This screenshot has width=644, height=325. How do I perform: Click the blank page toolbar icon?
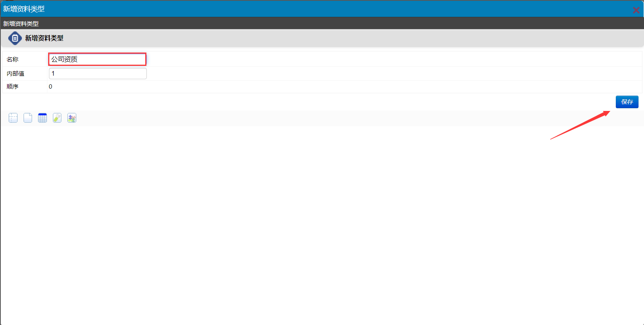pos(28,118)
